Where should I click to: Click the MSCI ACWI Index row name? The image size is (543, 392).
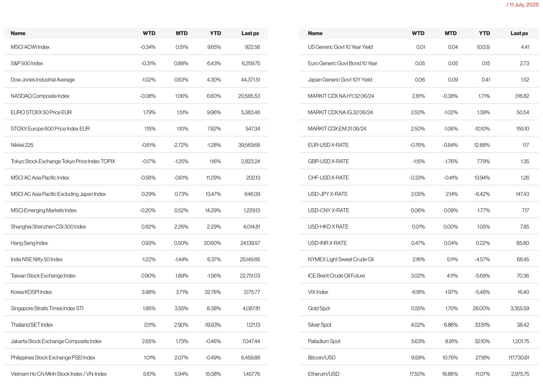coord(30,47)
